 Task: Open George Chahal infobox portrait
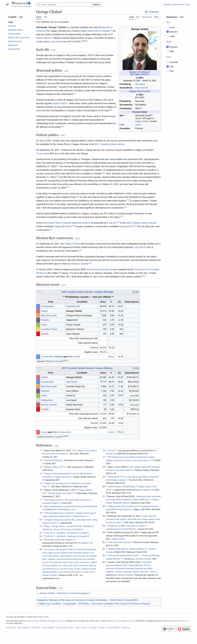(x=140, y=51)
